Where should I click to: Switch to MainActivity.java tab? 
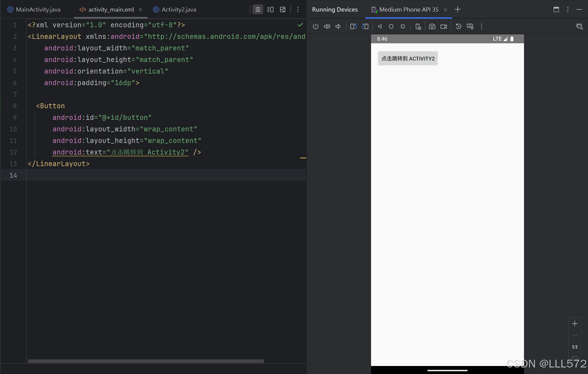tap(38, 9)
